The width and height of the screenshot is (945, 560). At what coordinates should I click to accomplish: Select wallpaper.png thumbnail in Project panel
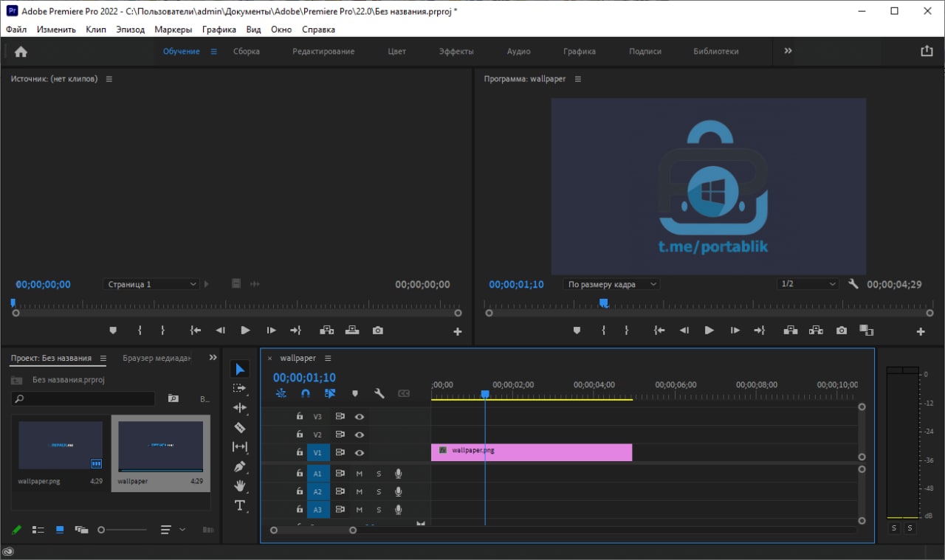pos(61,446)
